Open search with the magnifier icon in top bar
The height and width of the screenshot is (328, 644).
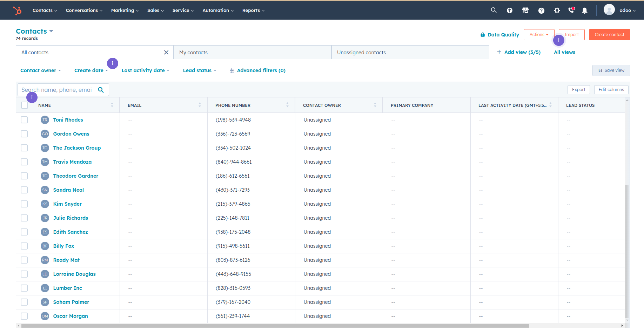click(494, 10)
